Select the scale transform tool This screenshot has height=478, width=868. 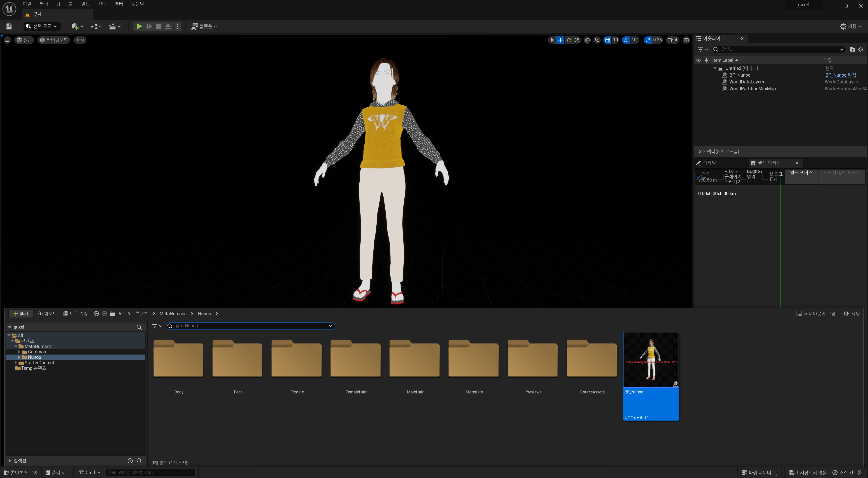(577, 40)
